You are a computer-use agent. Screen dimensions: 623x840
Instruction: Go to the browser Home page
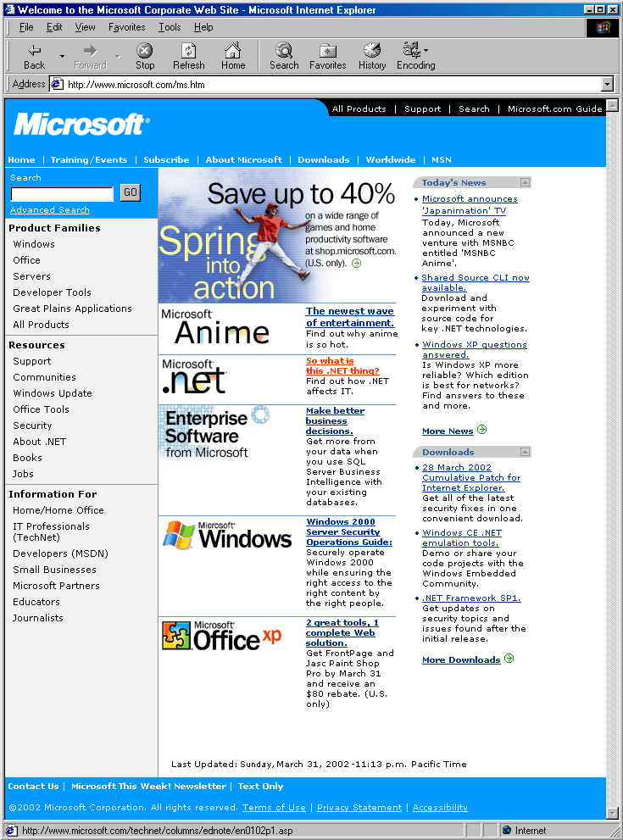[233, 56]
